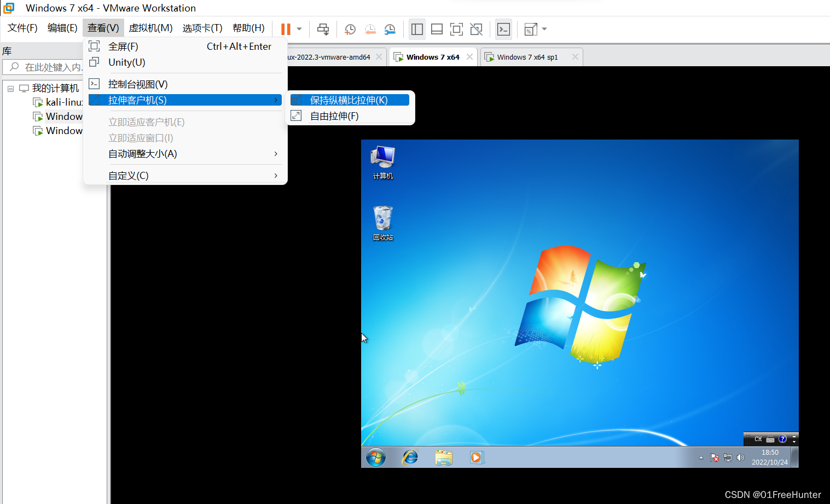Select the kali-linux virtual machine in library
Image resolution: width=830 pixels, height=504 pixels.
click(62, 102)
